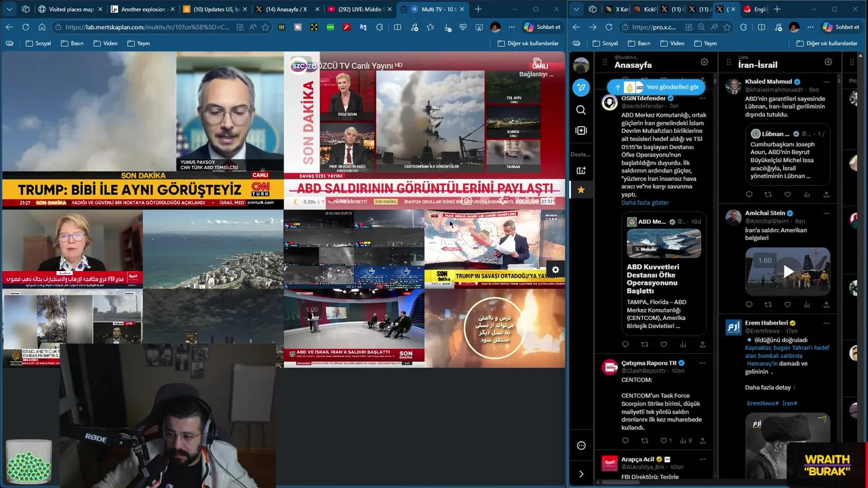The width and height of the screenshot is (868, 488).
Task: Switch to (14) Anasayfa / X tab
Action: pyautogui.click(x=287, y=9)
